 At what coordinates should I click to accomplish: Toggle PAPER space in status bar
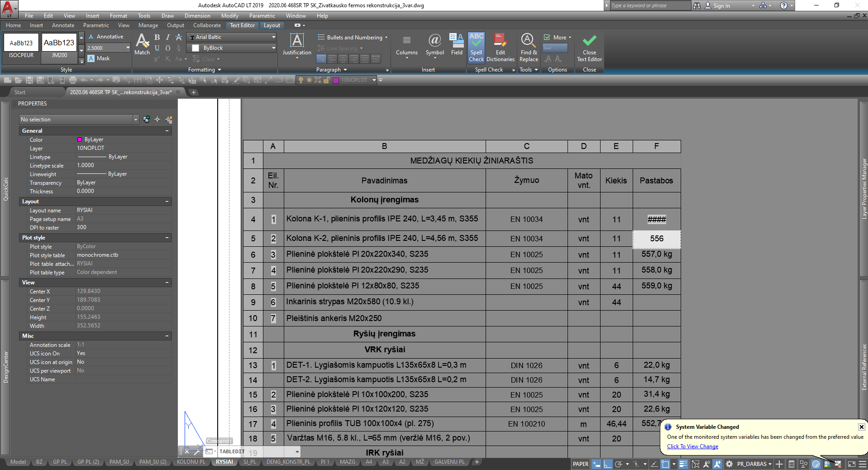[x=581, y=464]
